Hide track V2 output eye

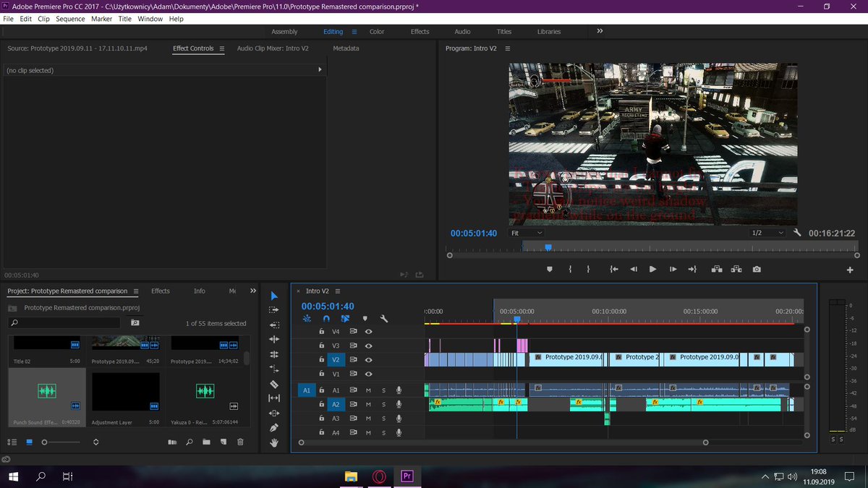coord(369,359)
